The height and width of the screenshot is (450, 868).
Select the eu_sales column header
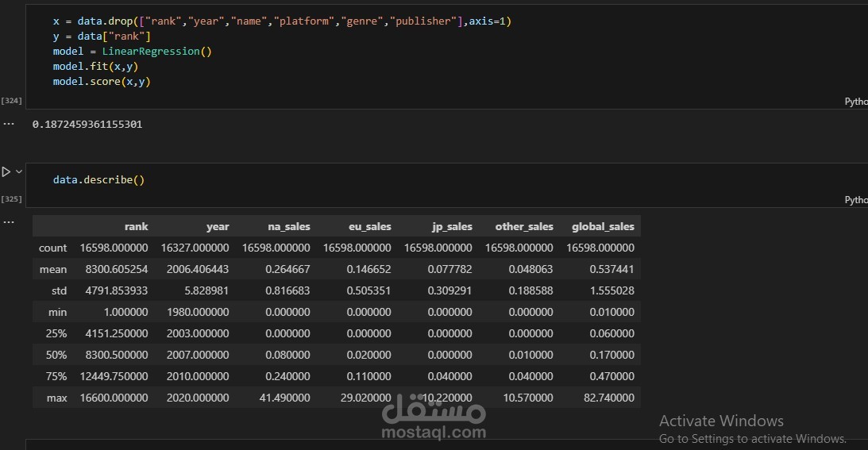(370, 226)
